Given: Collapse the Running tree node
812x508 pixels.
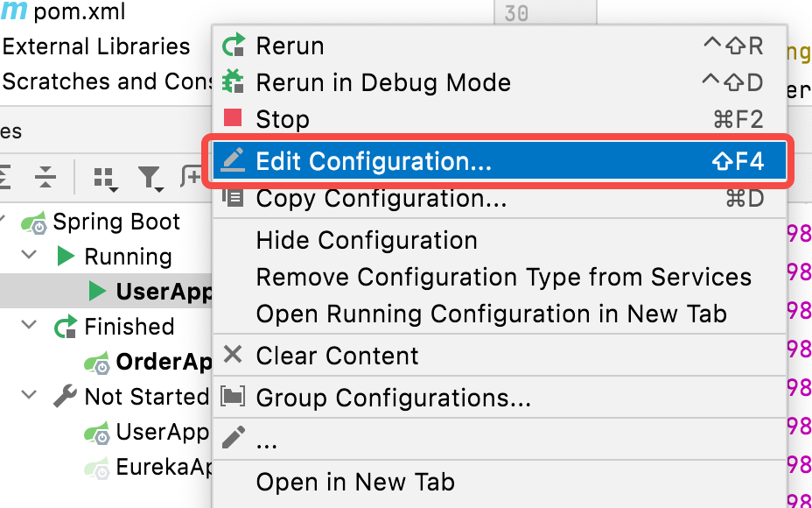Looking at the screenshot, I should (30, 256).
